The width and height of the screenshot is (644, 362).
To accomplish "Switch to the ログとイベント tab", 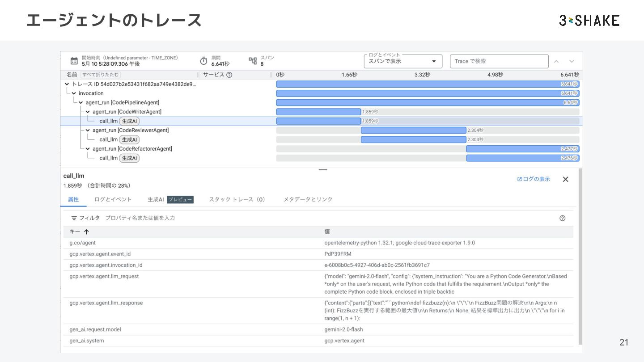I will click(x=113, y=199).
